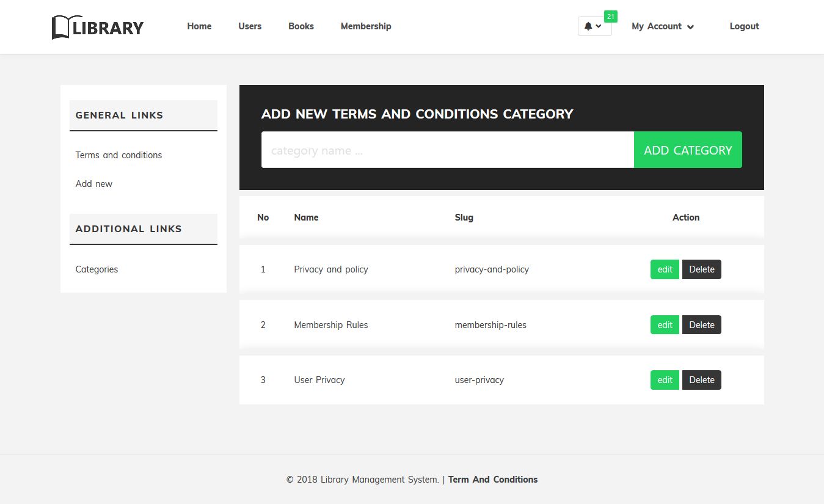This screenshot has width=824, height=504.
Task: Open the footer Term And Conditions link
Action: [x=493, y=480]
